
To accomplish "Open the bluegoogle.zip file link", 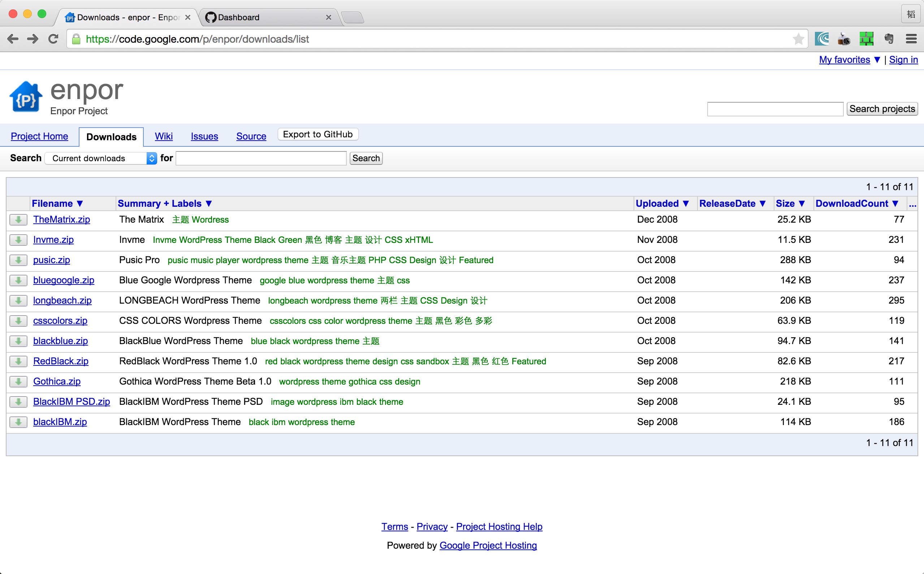I will (x=63, y=280).
